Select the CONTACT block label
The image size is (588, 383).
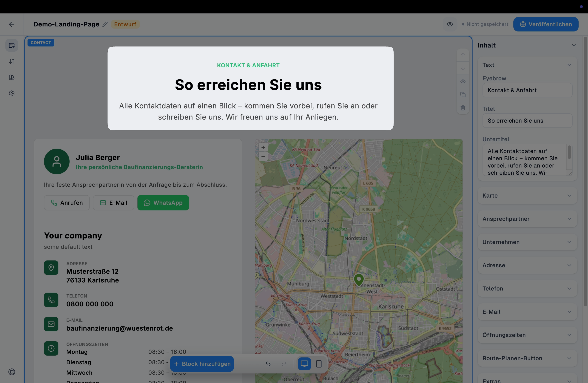[x=41, y=43]
